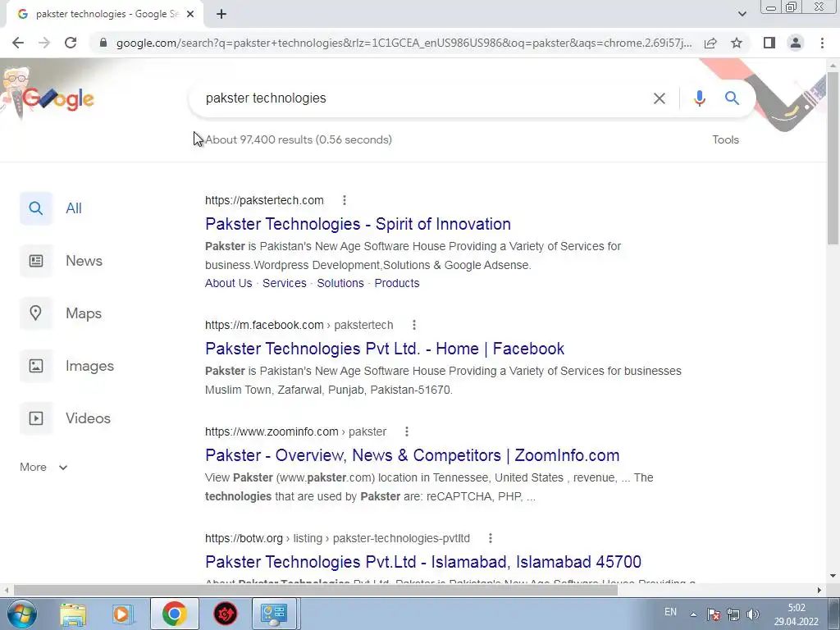Click the https://www.zoominfo.com › pakster breadcrumb

pyautogui.click(x=295, y=431)
